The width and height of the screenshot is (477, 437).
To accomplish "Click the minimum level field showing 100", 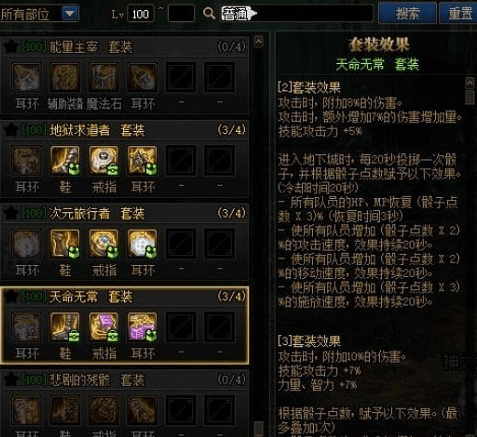I will coord(141,14).
